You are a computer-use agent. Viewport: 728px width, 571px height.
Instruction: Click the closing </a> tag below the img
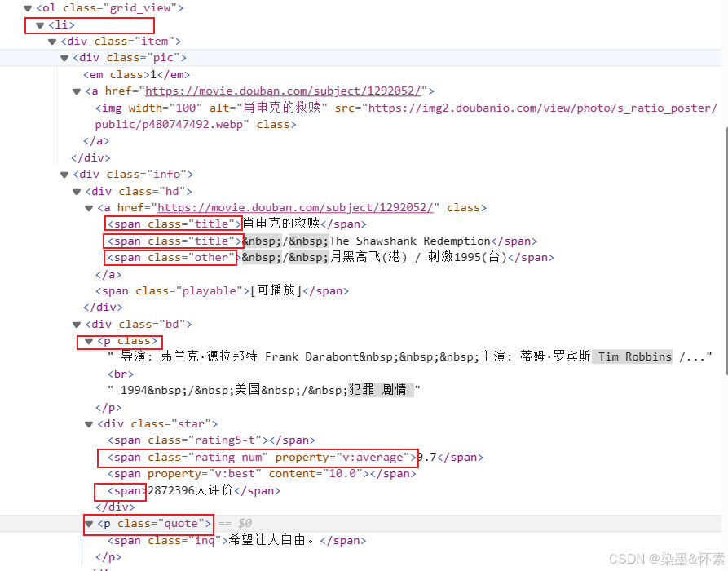click(x=96, y=141)
